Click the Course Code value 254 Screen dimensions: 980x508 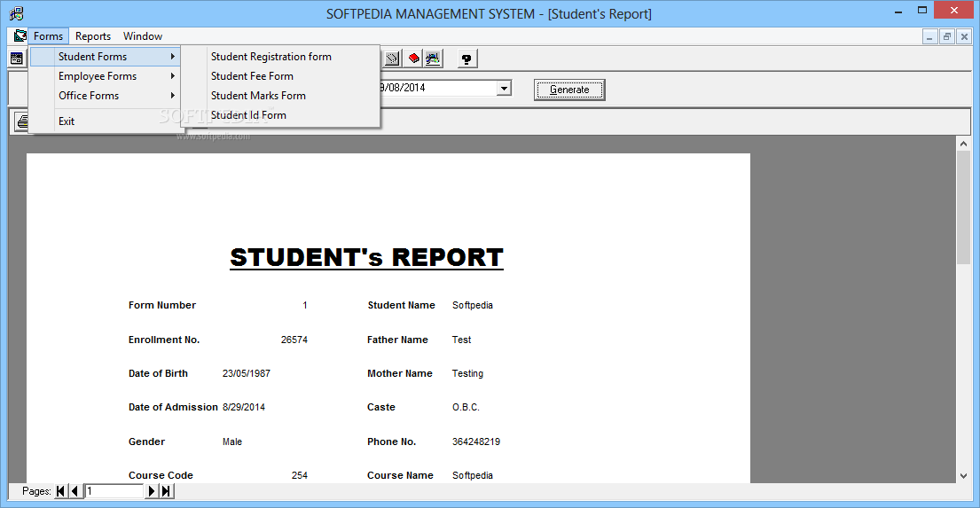click(300, 475)
